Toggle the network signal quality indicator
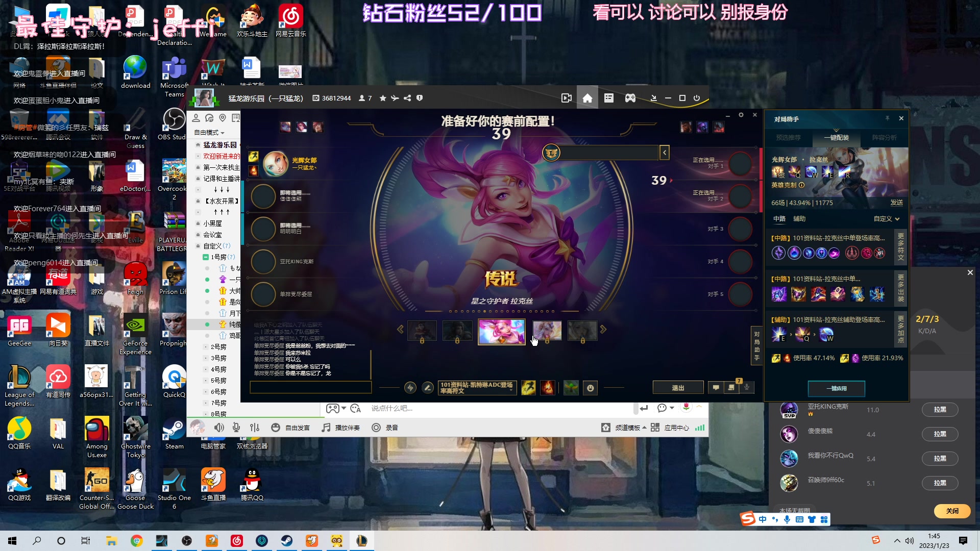 coord(700,428)
